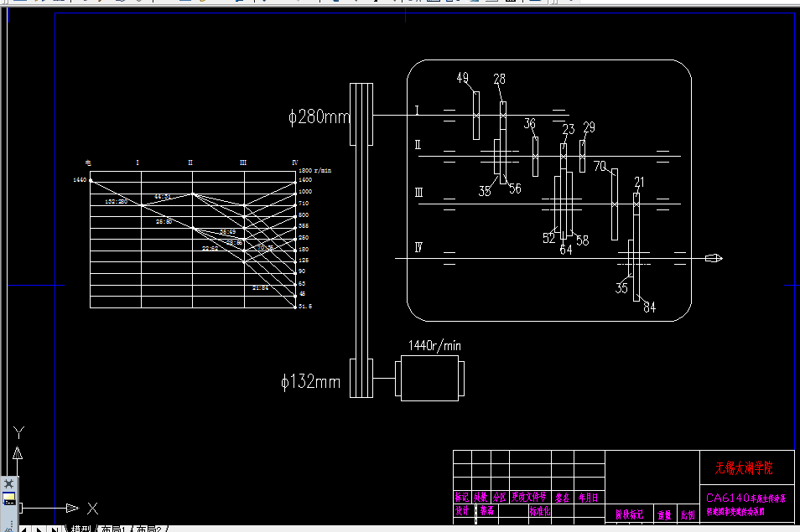The width and height of the screenshot is (800, 532).
Task: Click the yellow window icon on floating palette
Action: (8, 498)
